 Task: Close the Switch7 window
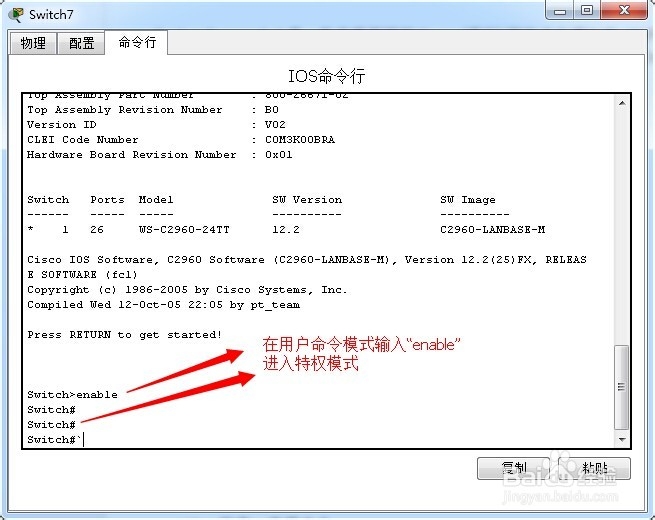pyautogui.click(x=624, y=10)
